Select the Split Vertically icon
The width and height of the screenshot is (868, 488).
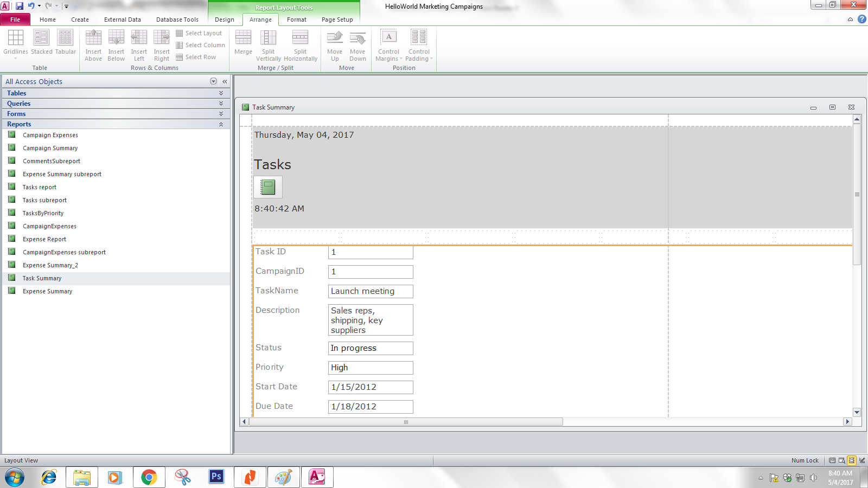268,43
